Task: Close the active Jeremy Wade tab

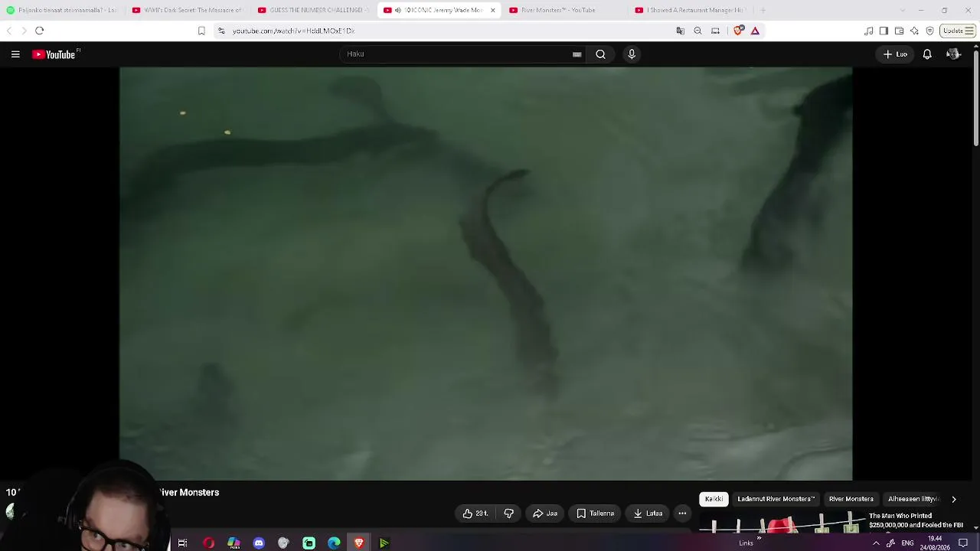Action: tap(492, 10)
